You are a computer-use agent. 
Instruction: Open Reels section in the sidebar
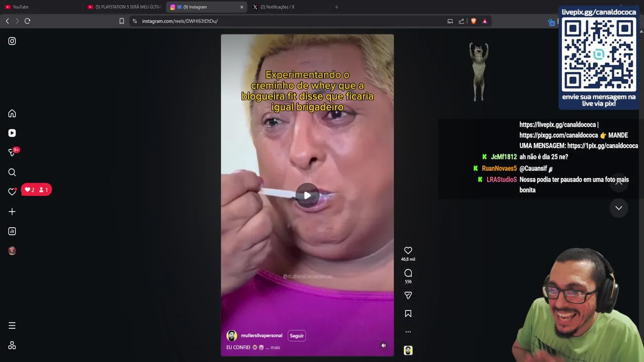pos(12,133)
